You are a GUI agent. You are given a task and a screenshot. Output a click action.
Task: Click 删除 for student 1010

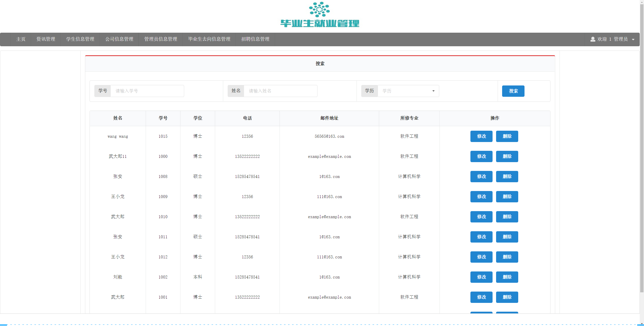pos(507,217)
